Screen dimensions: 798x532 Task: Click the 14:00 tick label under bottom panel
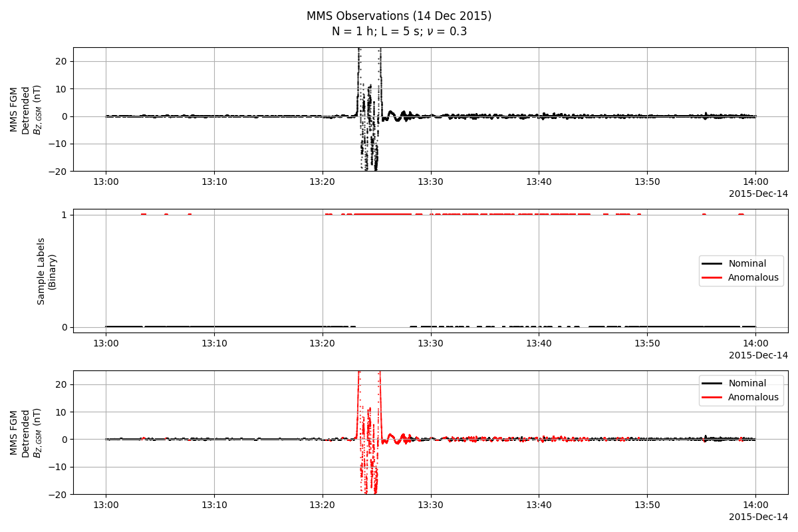pyautogui.click(x=755, y=505)
